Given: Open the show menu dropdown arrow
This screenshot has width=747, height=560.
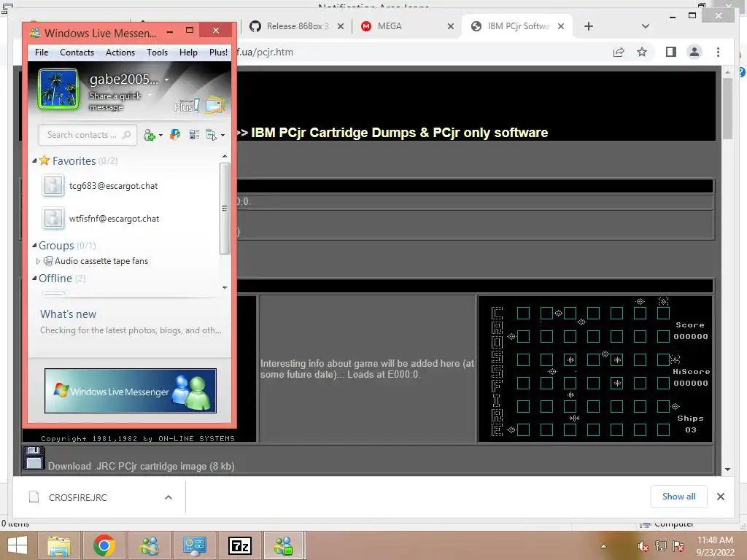Looking at the screenshot, I should 222,136.
